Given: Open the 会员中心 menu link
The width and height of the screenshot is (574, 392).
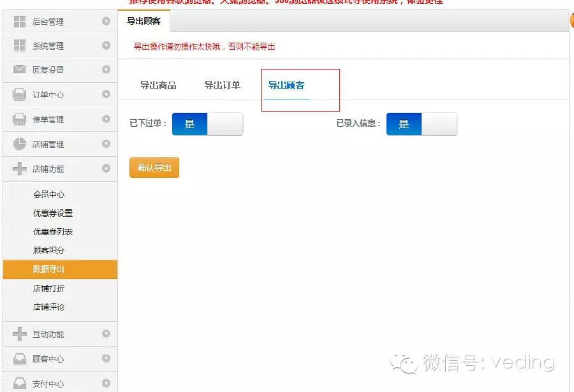Looking at the screenshot, I should coord(48,194).
